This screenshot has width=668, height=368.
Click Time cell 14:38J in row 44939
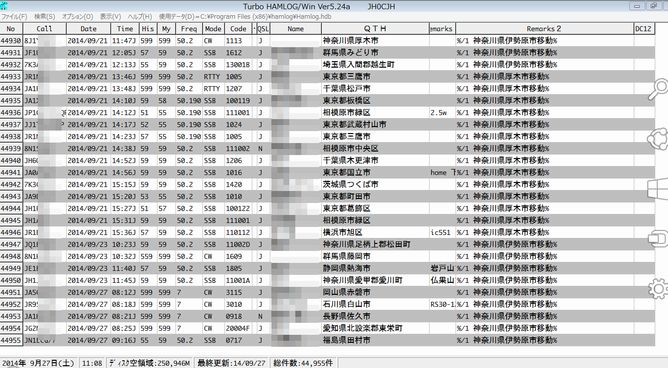(124, 149)
